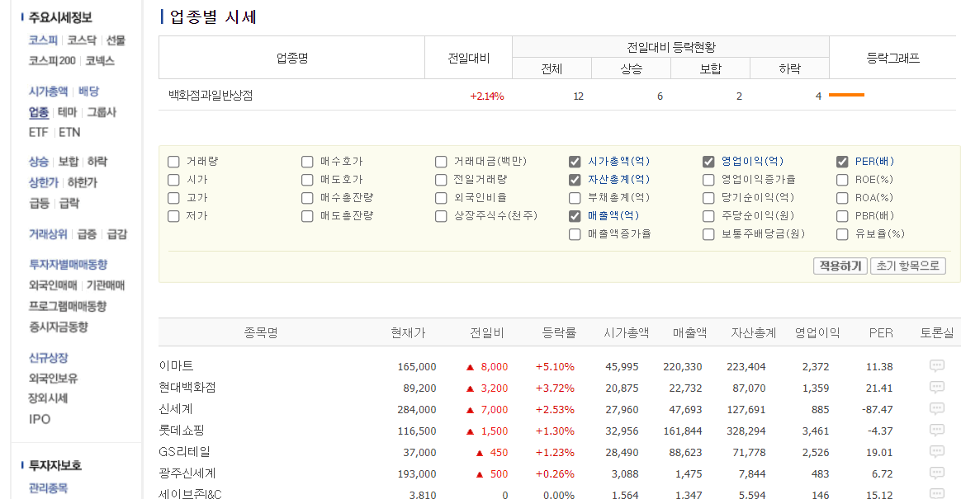This screenshot has width=980, height=499.
Task: Open 코스닥 in the sidebar
Action: pyautogui.click(x=82, y=40)
